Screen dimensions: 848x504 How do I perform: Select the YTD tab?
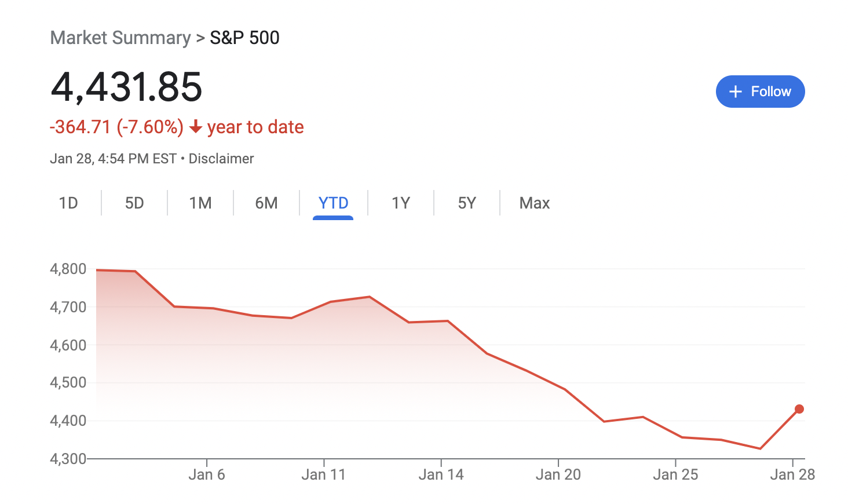tap(333, 203)
